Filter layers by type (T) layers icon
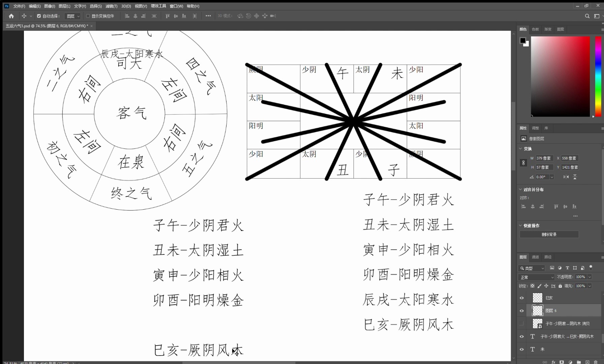The width and height of the screenshot is (604, 364). [x=567, y=268]
